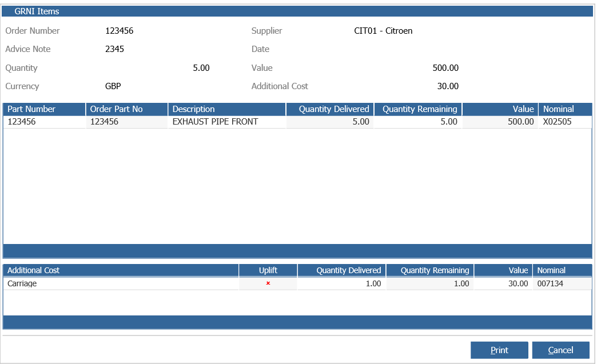Click the Uplift column header
Image resolution: width=597 pixels, height=364 pixels.
(x=268, y=270)
